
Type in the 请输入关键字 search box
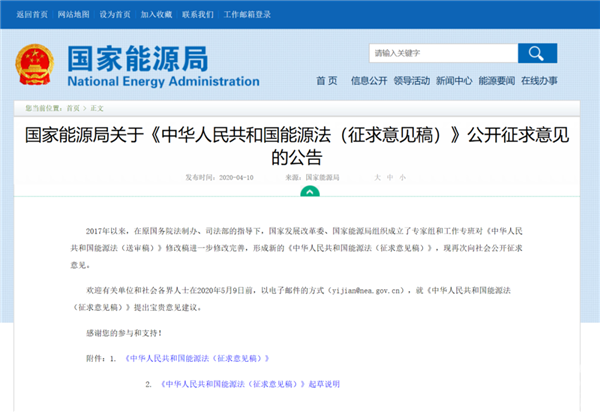(x=440, y=53)
